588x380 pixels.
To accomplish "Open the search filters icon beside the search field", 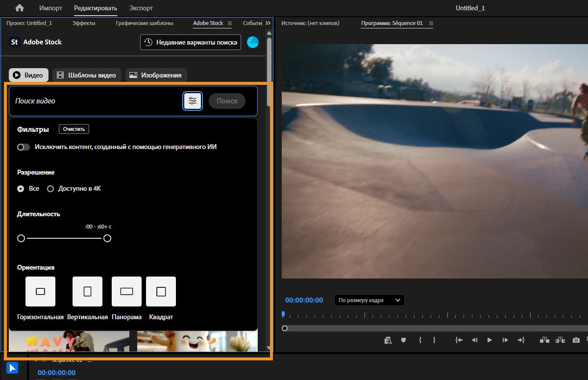I will point(193,101).
